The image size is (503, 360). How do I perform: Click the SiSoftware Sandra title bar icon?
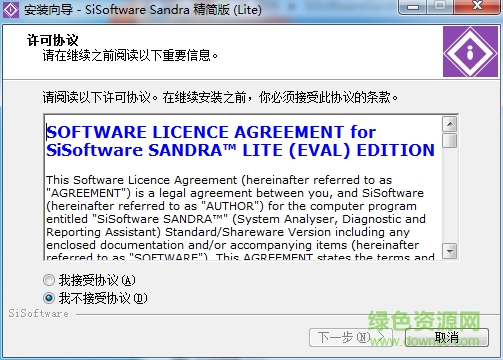pos(11,10)
